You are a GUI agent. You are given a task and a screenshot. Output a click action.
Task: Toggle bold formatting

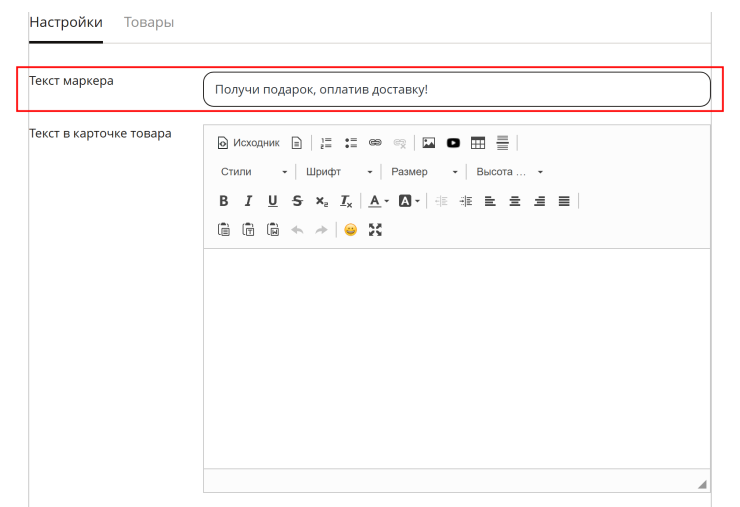click(x=224, y=201)
